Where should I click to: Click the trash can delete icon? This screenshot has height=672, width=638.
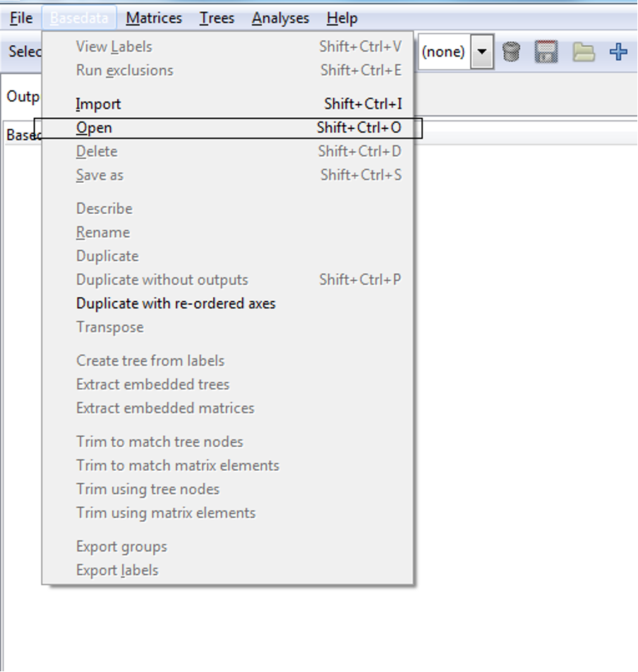pyautogui.click(x=512, y=52)
